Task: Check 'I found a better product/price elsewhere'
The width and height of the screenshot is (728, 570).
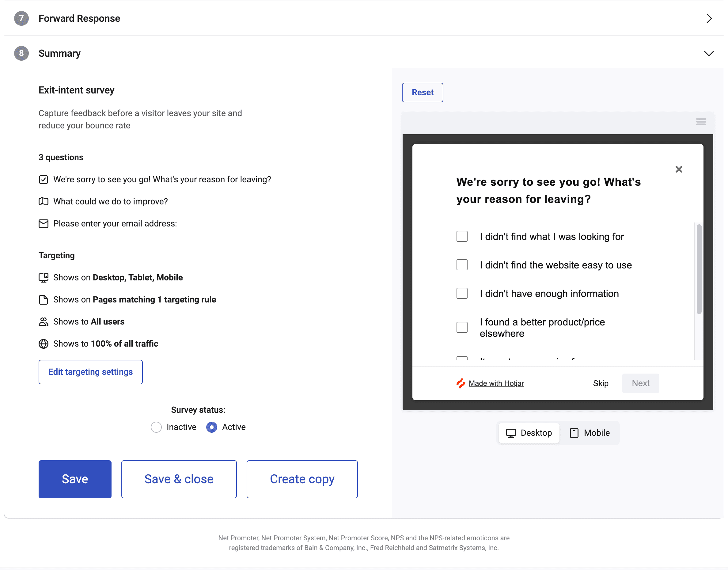Action: pos(462,327)
